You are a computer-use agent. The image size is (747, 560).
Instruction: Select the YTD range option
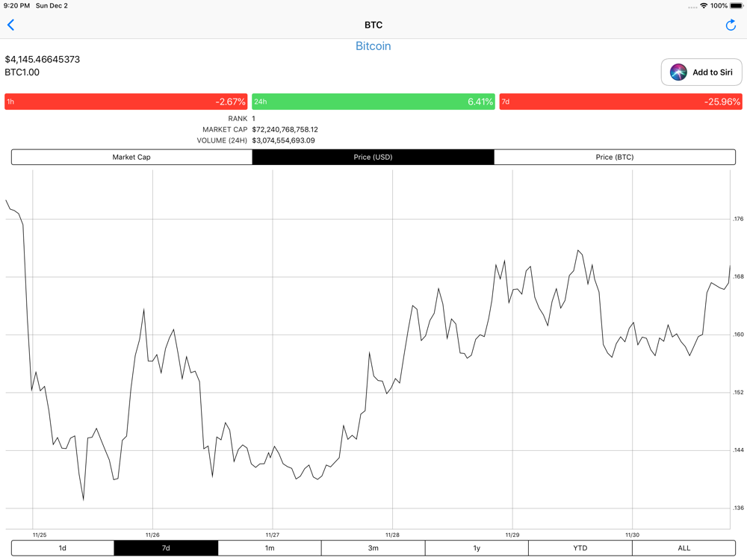point(580,548)
